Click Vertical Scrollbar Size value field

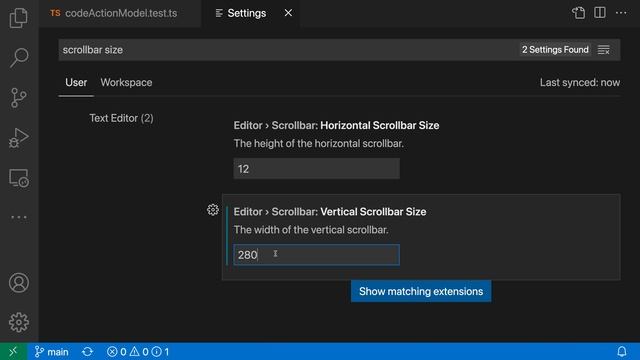click(316, 255)
